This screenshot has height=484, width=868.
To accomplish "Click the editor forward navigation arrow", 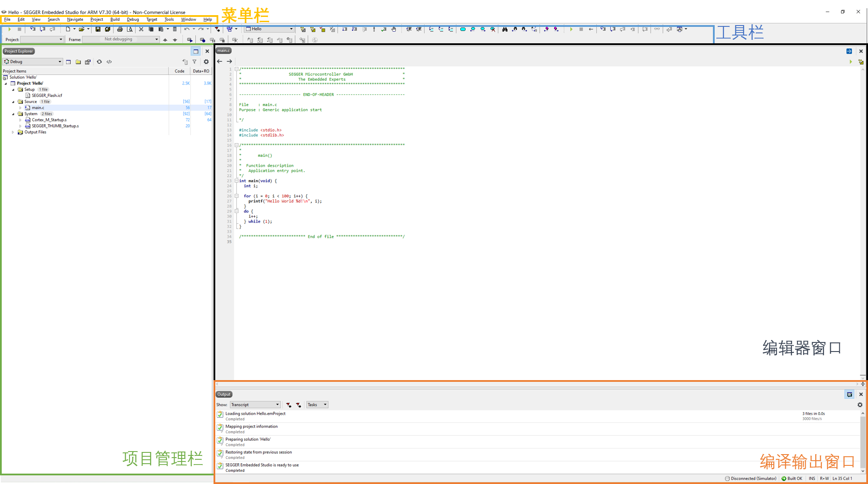I will tap(230, 61).
